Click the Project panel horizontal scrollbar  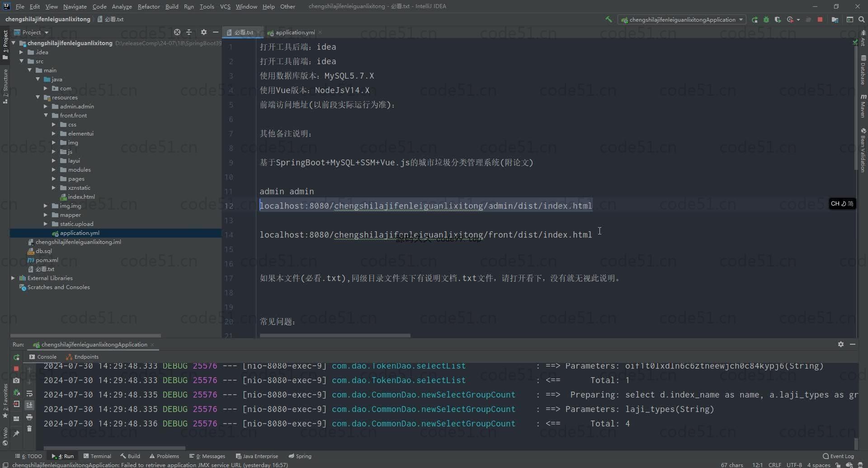(x=85, y=336)
